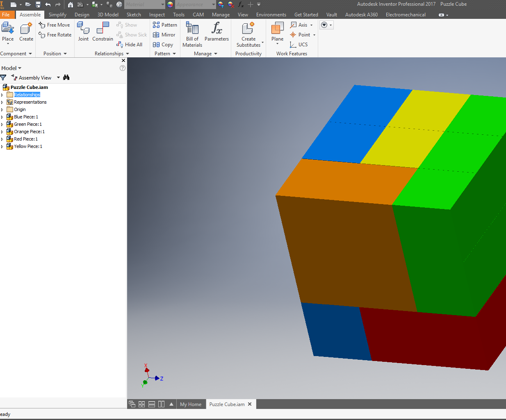This screenshot has width=506, height=420.
Task: Open the Environments ribbon tab
Action: click(271, 14)
